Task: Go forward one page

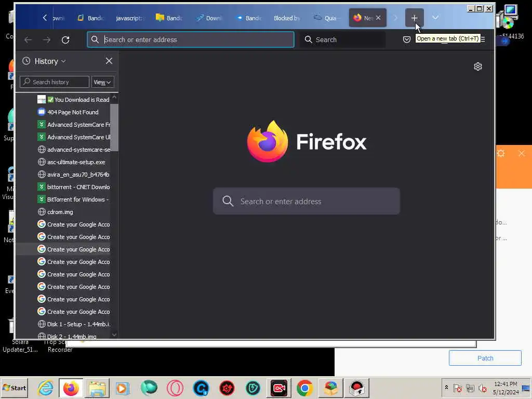Action: (47, 39)
